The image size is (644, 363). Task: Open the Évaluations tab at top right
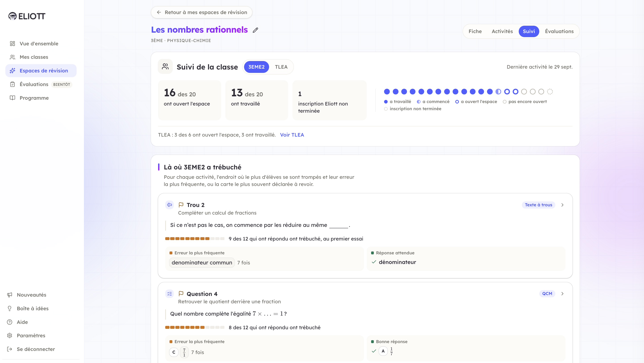click(x=559, y=31)
